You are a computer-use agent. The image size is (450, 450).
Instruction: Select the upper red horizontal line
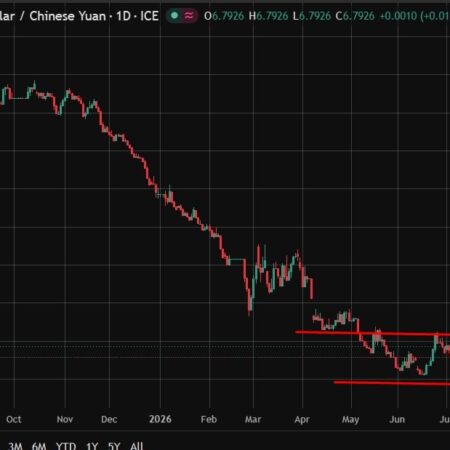(x=373, y=333)
